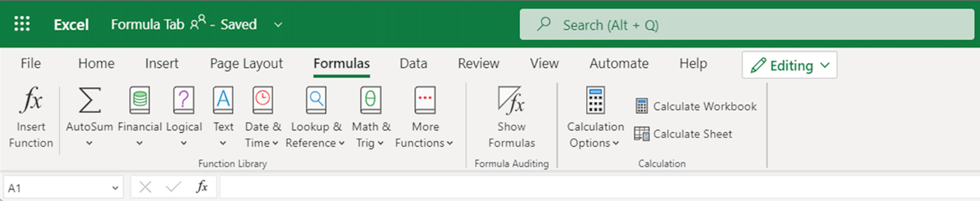Click the Calculate Workbook button
Screen dimensions: 980x201
pyautogui.click(x=696, y=106)
